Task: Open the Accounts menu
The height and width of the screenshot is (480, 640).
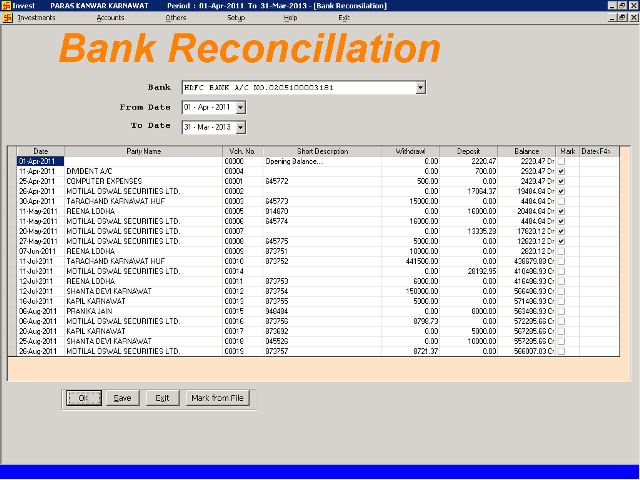Action: coord(111,18)
